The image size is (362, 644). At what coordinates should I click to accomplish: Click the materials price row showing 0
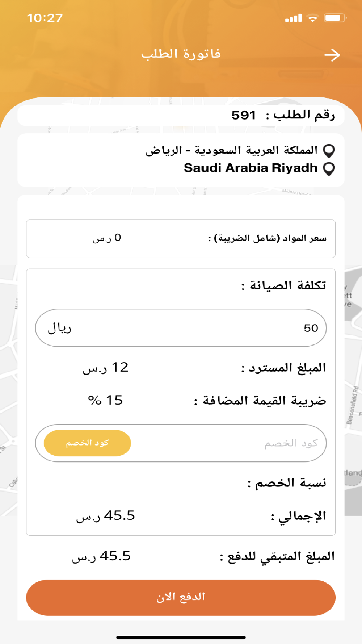181,238
